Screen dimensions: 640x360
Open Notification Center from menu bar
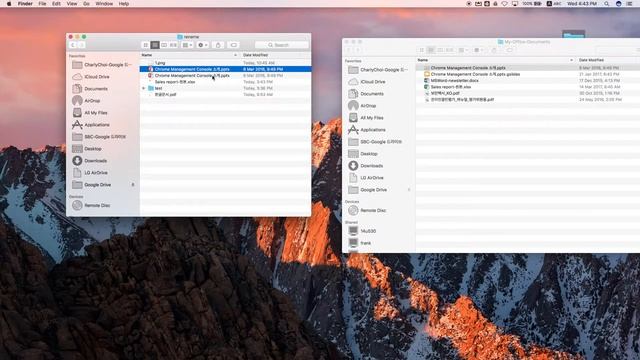point(630,4)
